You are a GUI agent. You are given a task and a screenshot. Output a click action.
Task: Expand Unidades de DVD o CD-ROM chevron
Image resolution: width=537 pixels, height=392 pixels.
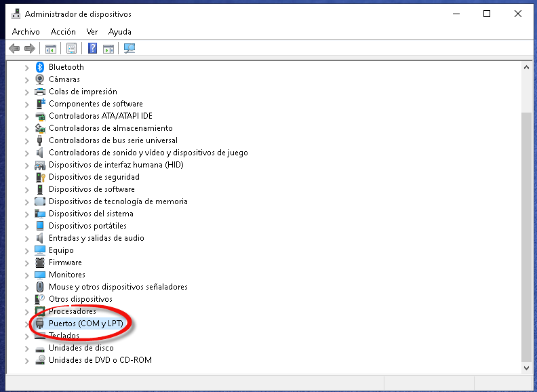(x=26, y=361)
